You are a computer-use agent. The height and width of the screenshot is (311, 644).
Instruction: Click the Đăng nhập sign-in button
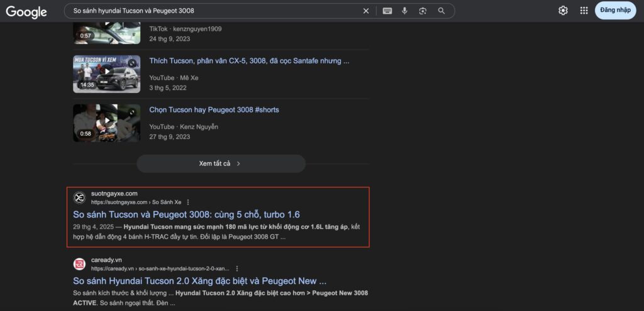[x=615, y=10]
